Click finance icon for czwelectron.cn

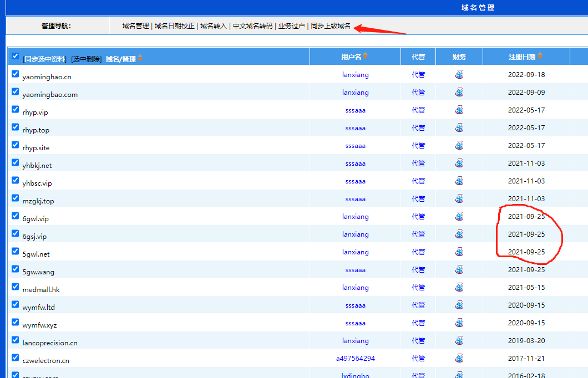coord(459,358)
